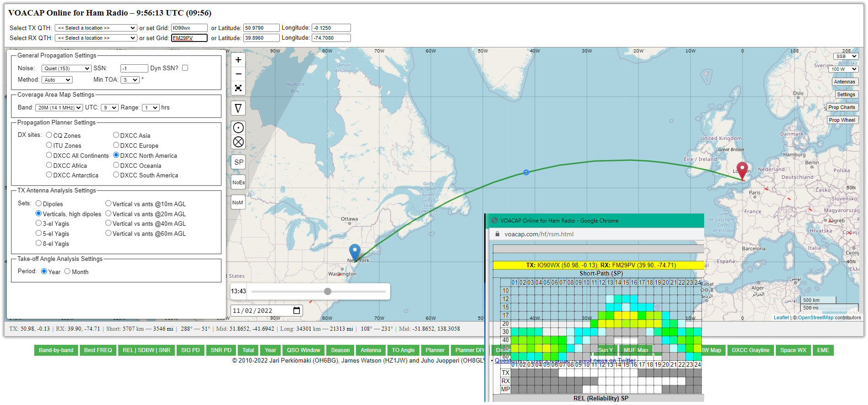Viewport: 868px width, 405px height.
Task: Click the inverted triangle map control
Action: (238, 108)
